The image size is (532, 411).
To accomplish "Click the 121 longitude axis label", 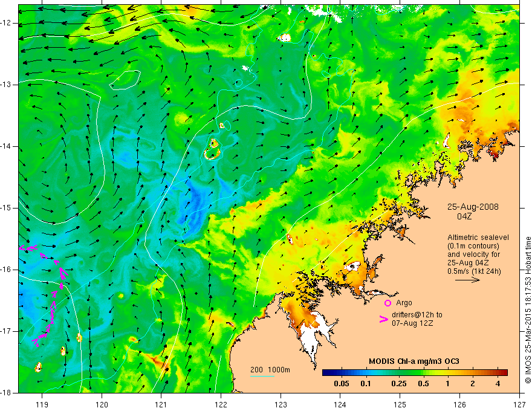I will (x=161, y=404).
